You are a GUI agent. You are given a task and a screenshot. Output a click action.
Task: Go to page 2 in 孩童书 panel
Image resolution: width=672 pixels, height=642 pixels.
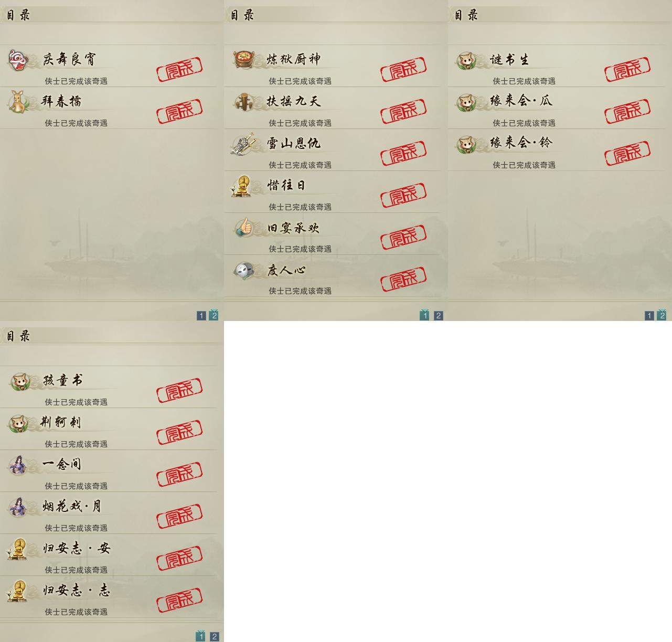(x=214, y=636)
